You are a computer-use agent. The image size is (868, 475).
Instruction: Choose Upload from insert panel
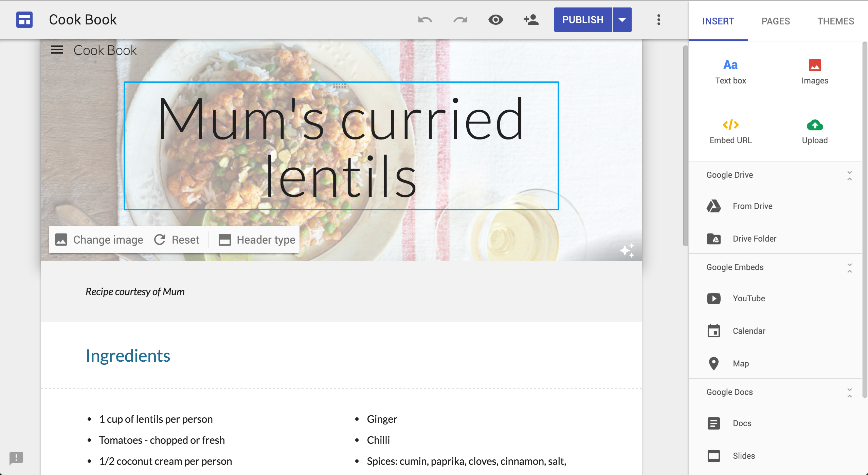815,132
